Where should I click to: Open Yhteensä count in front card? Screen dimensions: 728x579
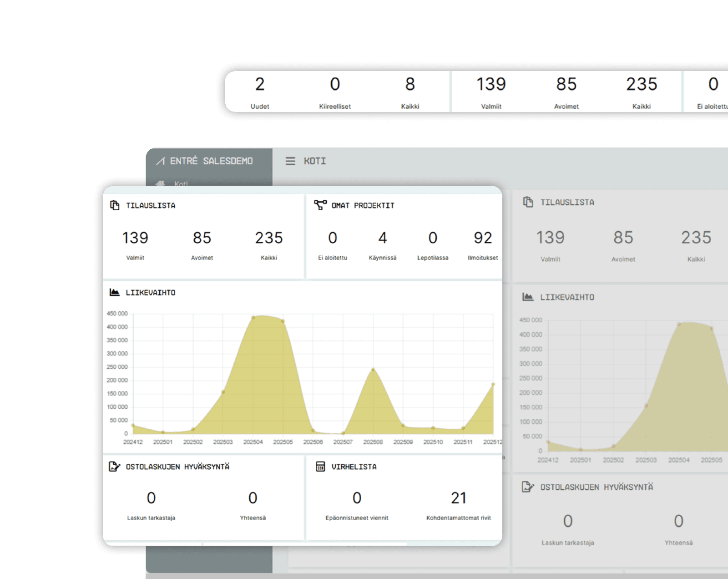click(x=253, y=505)
